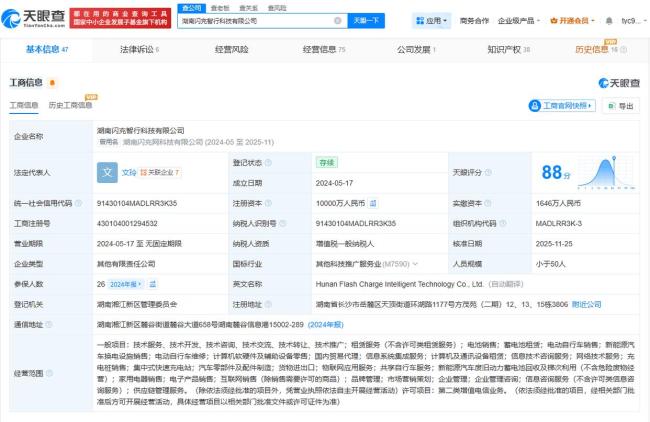650x422 pixels.
Task: Click the chart icon after 10000万人民币
Action: point(373,203)
